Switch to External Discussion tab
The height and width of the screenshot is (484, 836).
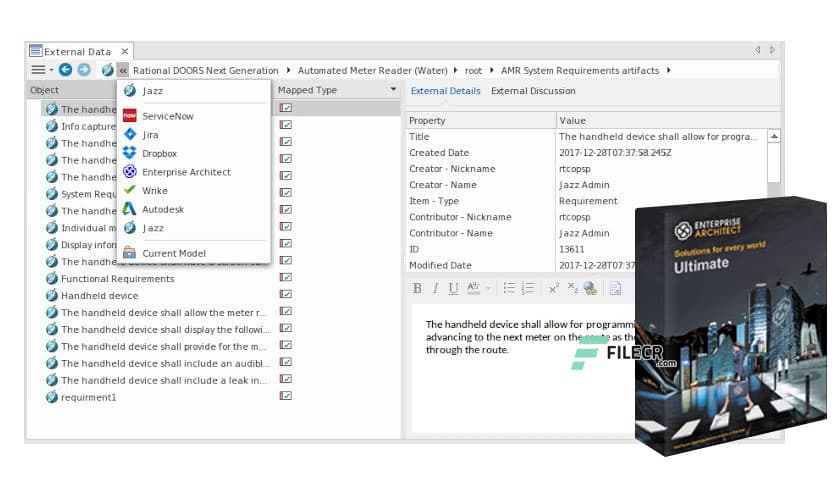pyautogui.click(x=533, y=91)
